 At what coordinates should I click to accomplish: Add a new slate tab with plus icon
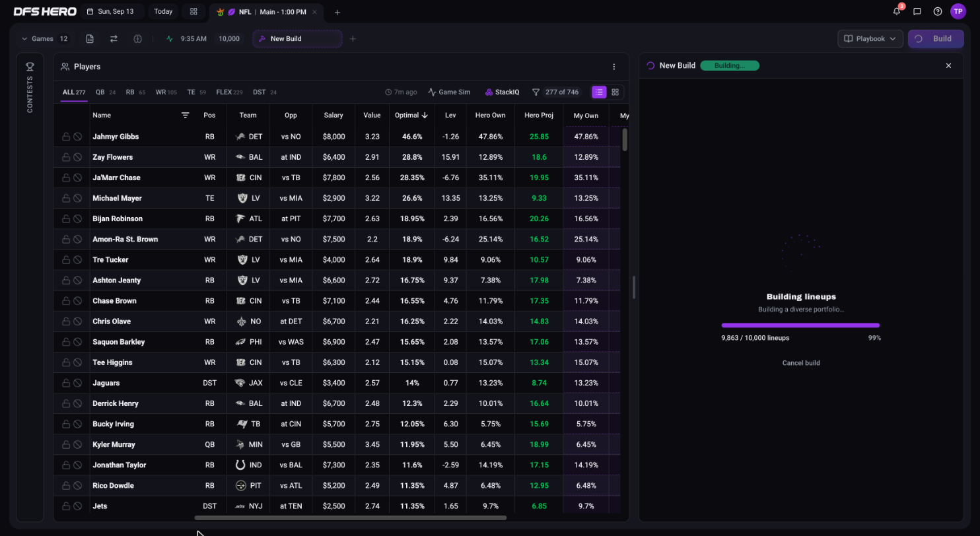(x=337, y=12)
